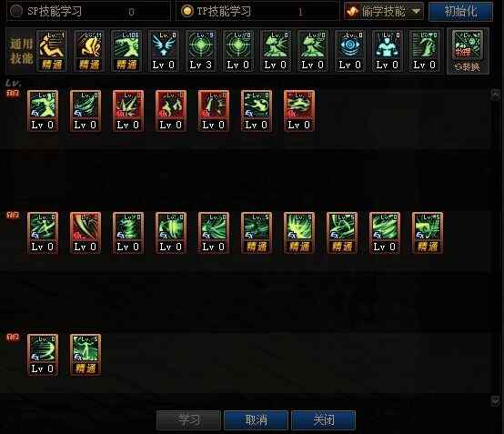The height and width of the screenshot is (434, 504).
Task: Select the blue eye general skill icon
Action: click(350, 51)
